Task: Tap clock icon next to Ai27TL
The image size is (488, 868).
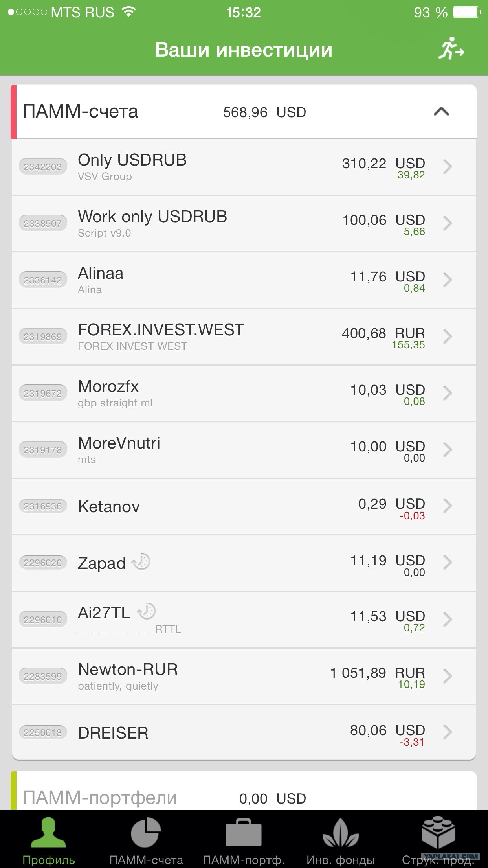Action: click(147, 611)
